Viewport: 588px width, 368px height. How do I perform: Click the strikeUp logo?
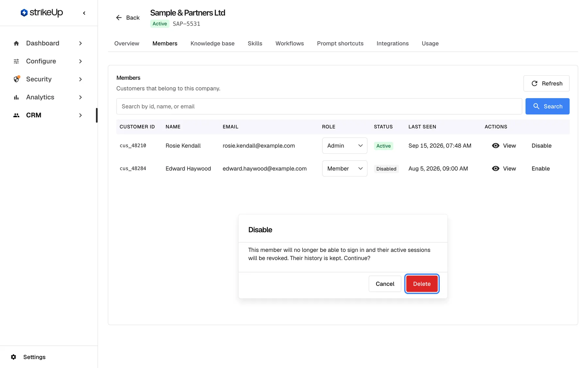click(x=41, y=12)
